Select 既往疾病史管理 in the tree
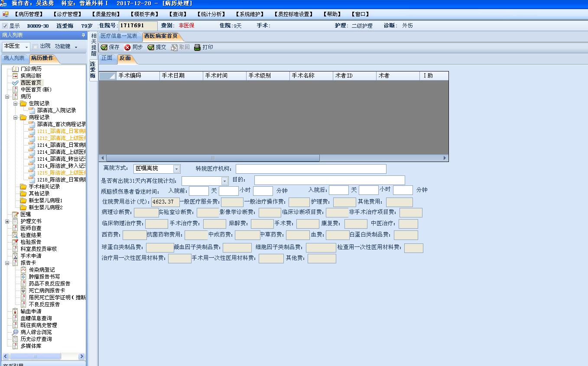Image resolution: width=588 pixels, height=366 pixels. (x=39, y=325)
